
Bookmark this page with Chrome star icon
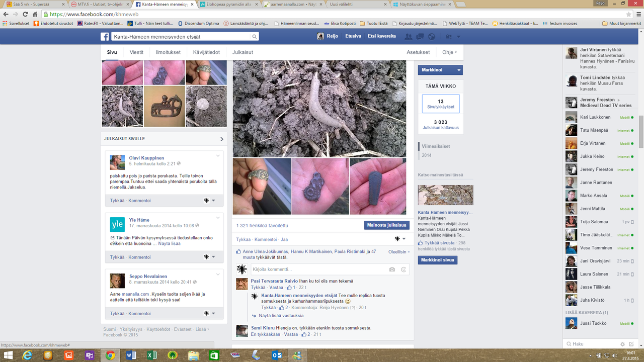628,15
